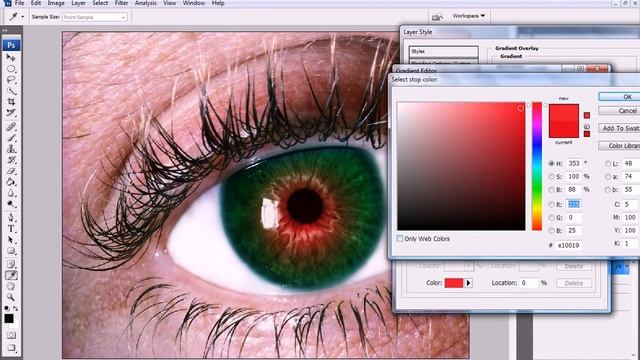Select the Paint Bucket tool
This screenshot has height=360, width=640.
click(11, 182)
